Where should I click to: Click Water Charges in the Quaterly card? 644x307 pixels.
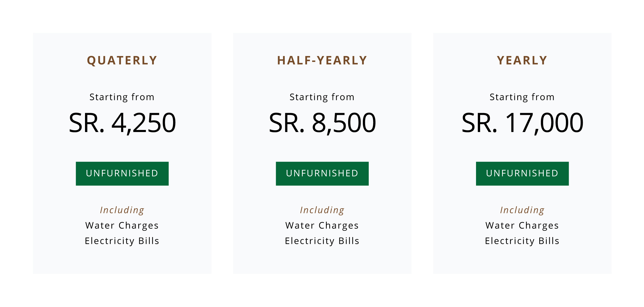click(122, 225)
